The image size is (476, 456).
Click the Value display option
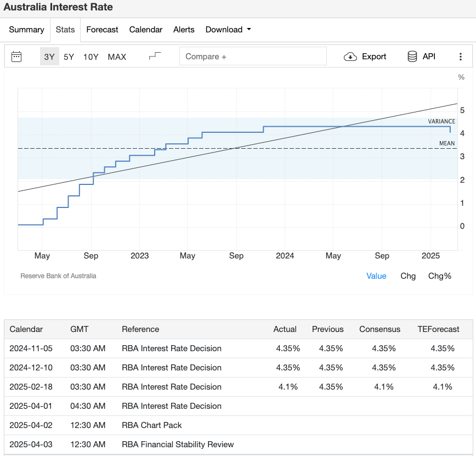(x=376, y=276)
